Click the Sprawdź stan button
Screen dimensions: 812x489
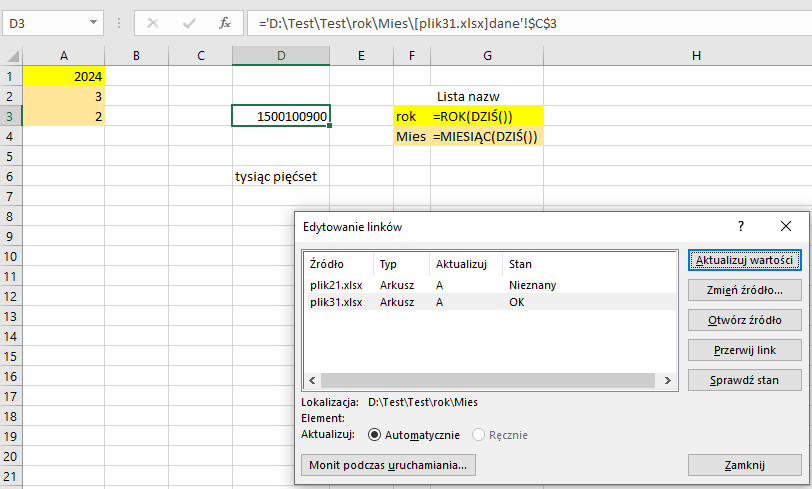pos(744,380)
